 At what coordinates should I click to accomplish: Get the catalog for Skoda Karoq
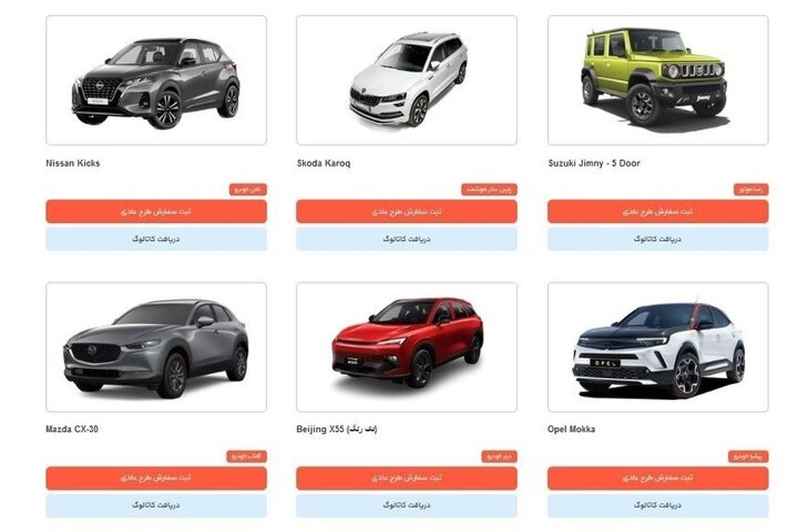[406, 239]
